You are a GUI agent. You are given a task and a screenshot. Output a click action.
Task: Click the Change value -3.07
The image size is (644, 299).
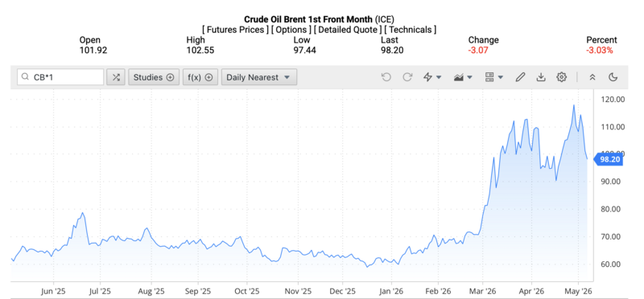477,51
